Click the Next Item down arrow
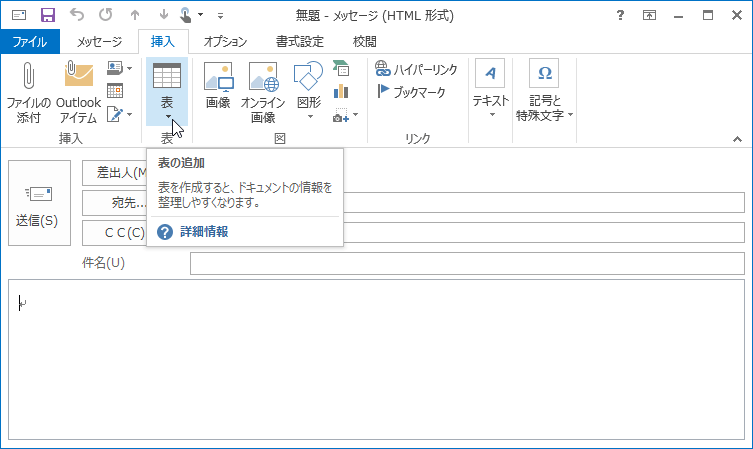 click(164, 15)
